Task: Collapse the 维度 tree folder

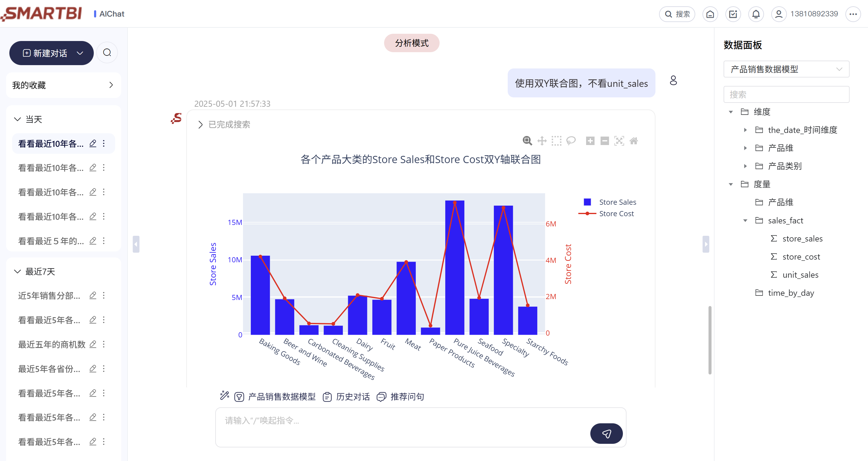Action: 731,112
